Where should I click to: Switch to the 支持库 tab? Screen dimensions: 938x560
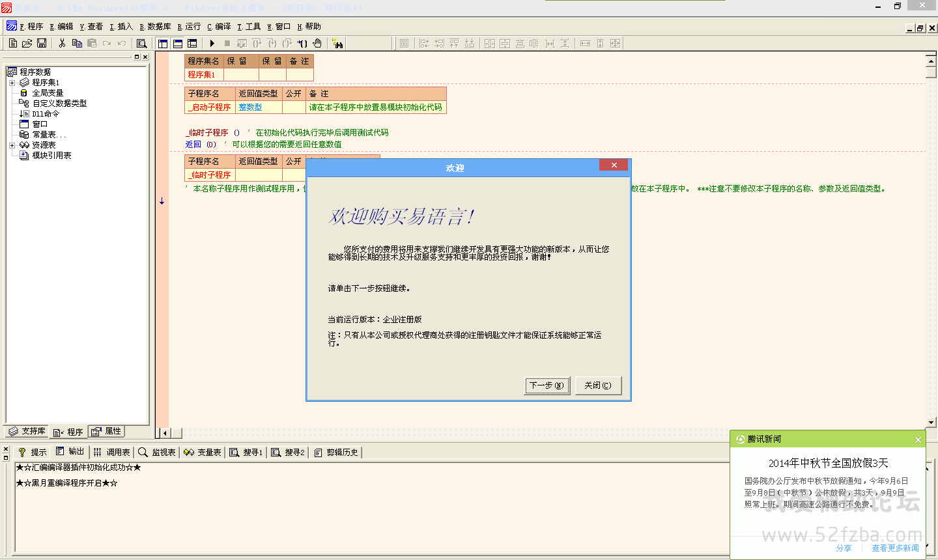pos(27,431)
